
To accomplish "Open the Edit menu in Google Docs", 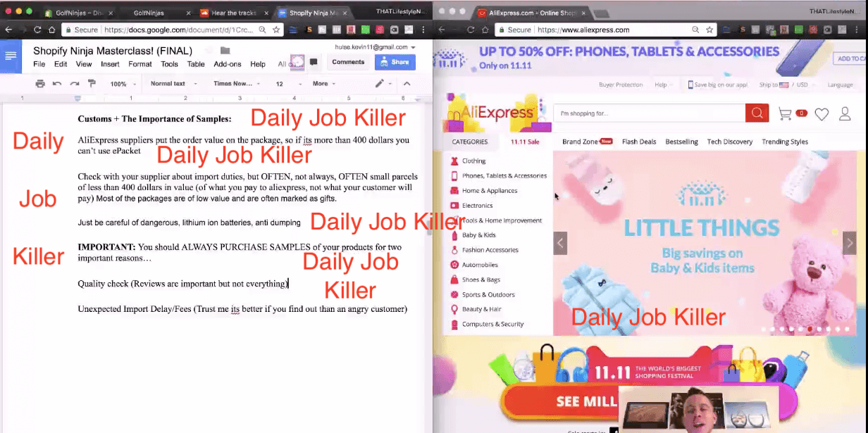I will (x=61, y=64).
